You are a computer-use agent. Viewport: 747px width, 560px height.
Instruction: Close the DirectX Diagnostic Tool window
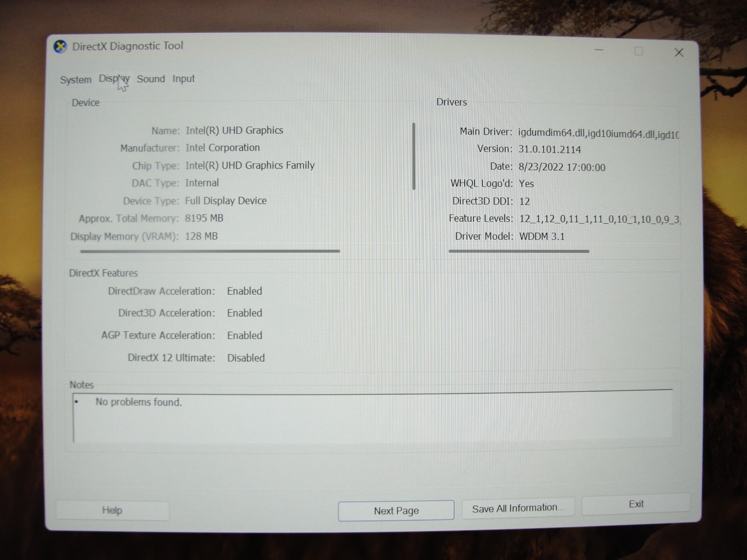click(x=679, y=53)
